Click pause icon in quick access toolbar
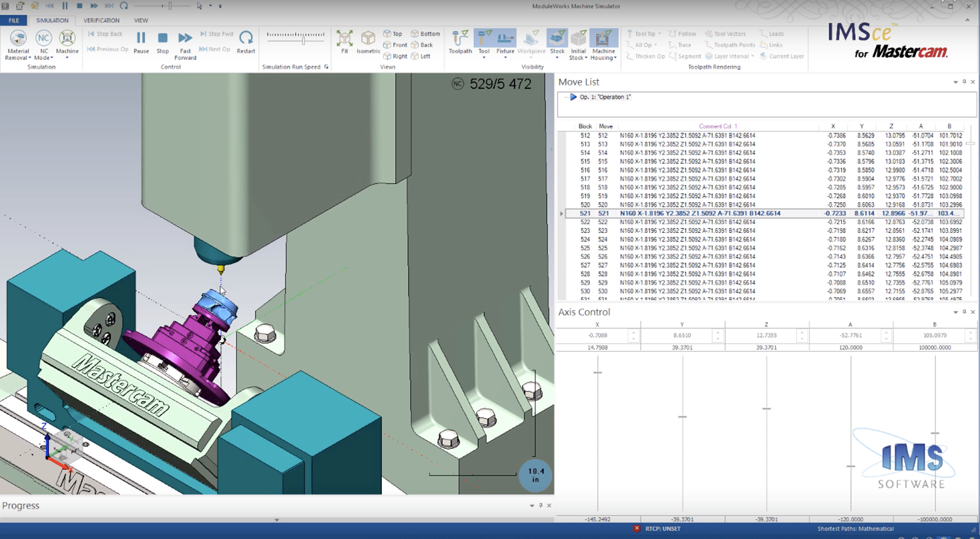 (x=65, y=5)
